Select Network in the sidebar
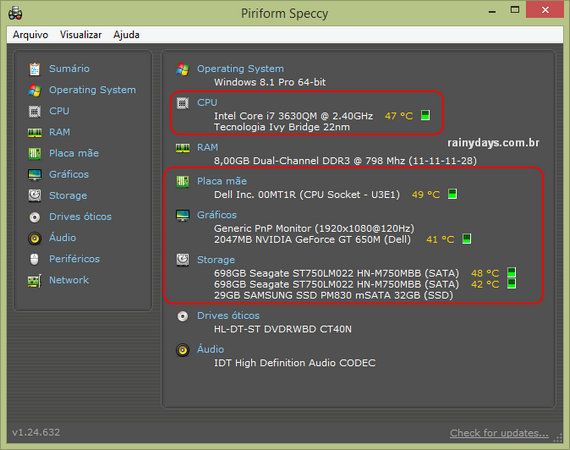Screen dimensions: 570x450 coord(69,280)
